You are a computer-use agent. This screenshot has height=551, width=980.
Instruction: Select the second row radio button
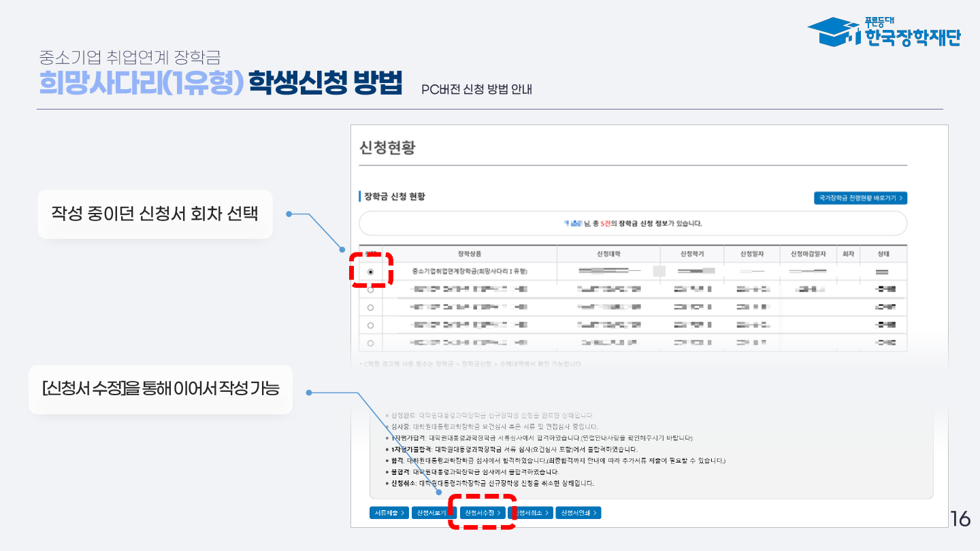click(x=370, y=290)
